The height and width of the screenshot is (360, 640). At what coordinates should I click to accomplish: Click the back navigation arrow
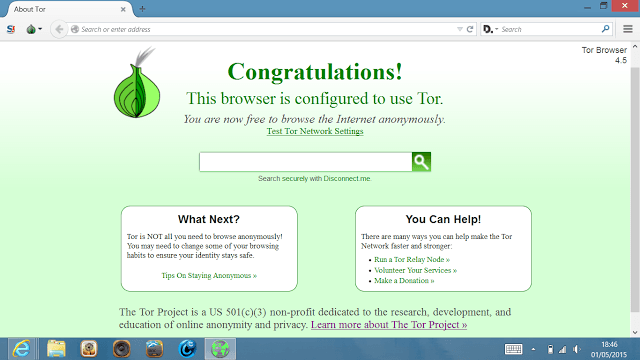(59, 29)
